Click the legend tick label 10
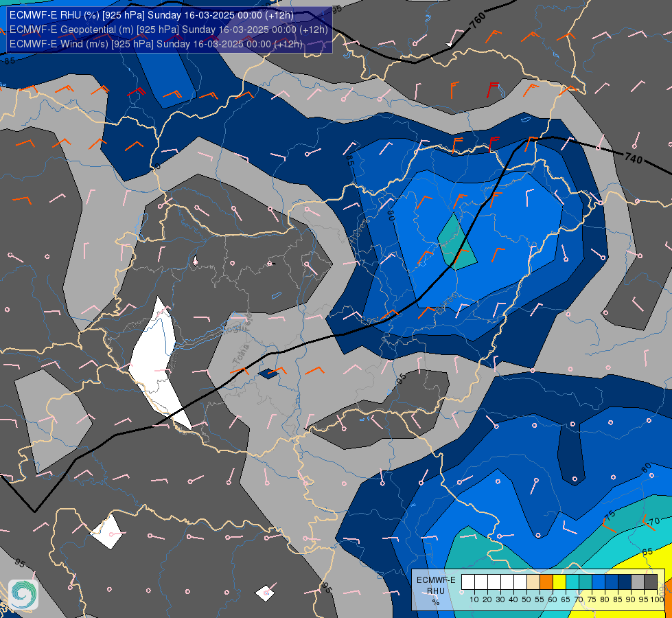The height and width of the screenshot is (618, 672). coord(474,599)
